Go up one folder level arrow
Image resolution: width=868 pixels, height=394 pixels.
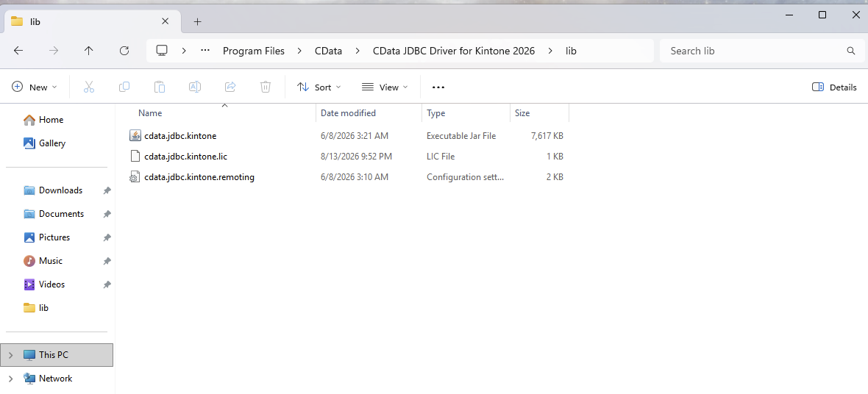tap(88, 51)
